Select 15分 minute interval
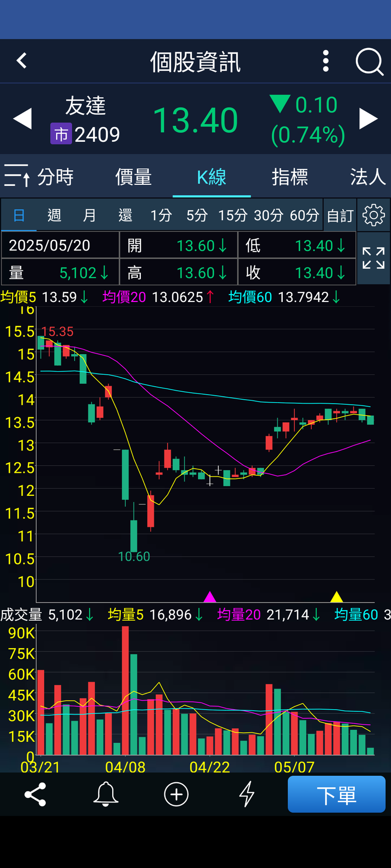 point(233,215)
